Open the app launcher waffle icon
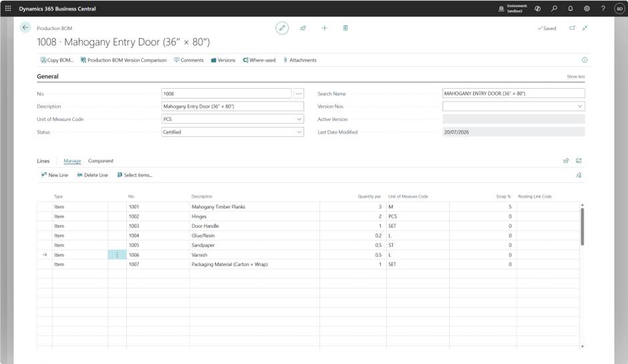This screenshot has height=364, width=628. 8,9
